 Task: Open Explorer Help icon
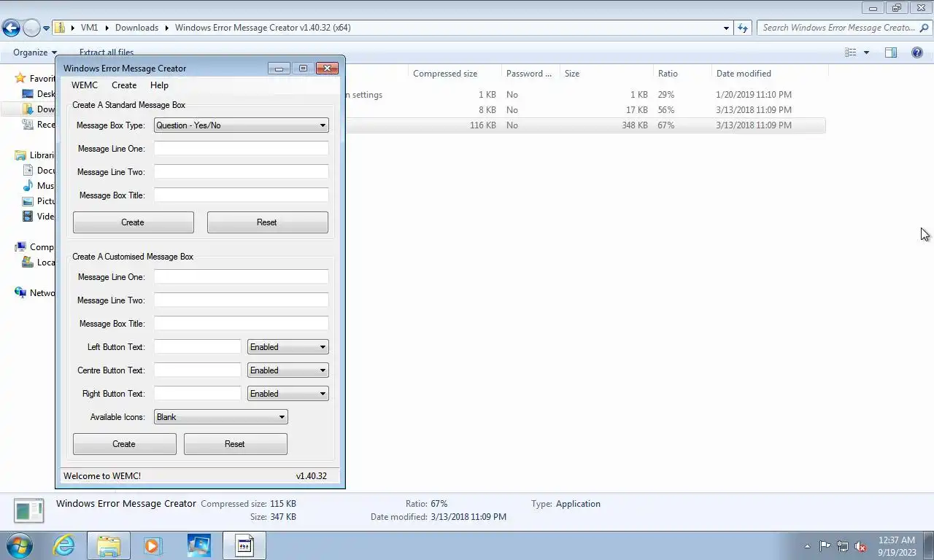917,52
